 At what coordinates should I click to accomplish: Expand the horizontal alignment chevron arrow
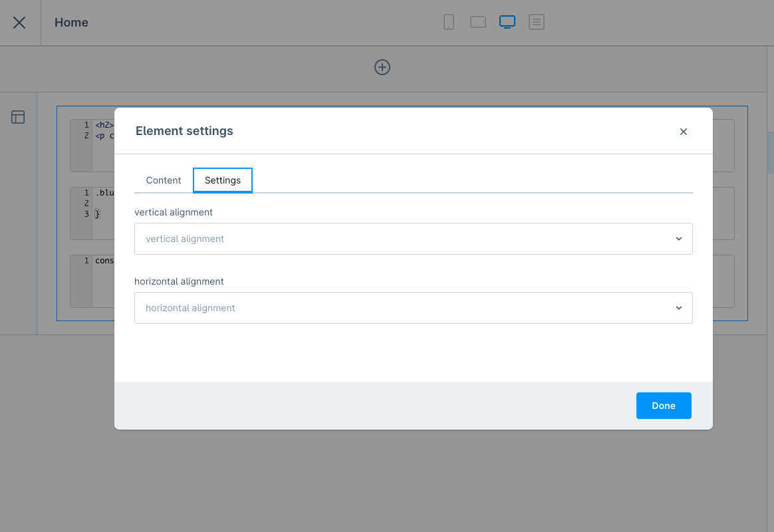678,308
